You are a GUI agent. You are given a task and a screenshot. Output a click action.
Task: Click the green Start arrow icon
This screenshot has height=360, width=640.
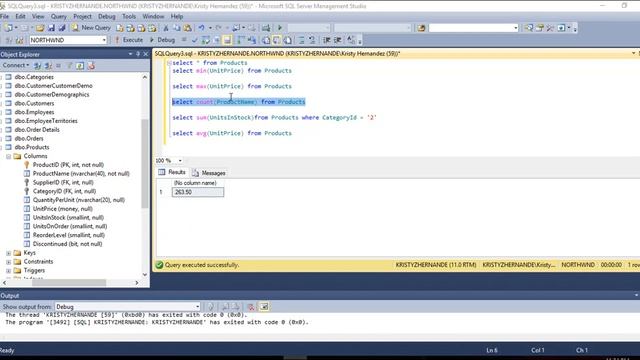(280, 28)
